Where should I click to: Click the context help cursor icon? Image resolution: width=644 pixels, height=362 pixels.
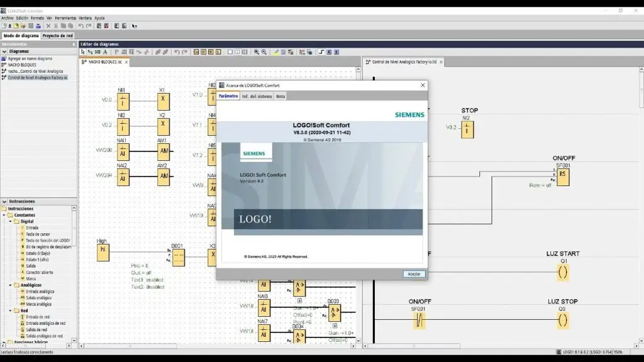[x=134, y=26]
